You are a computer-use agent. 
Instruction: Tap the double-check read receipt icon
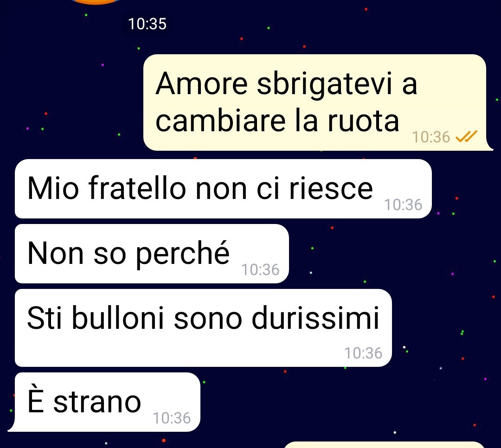[x=466, y=136]
